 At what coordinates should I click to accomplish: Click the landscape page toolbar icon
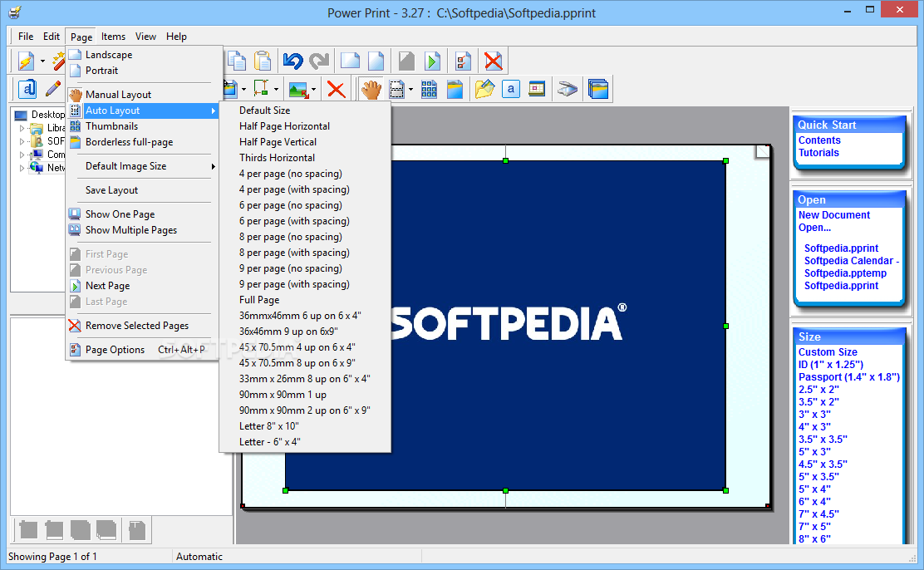350,61
